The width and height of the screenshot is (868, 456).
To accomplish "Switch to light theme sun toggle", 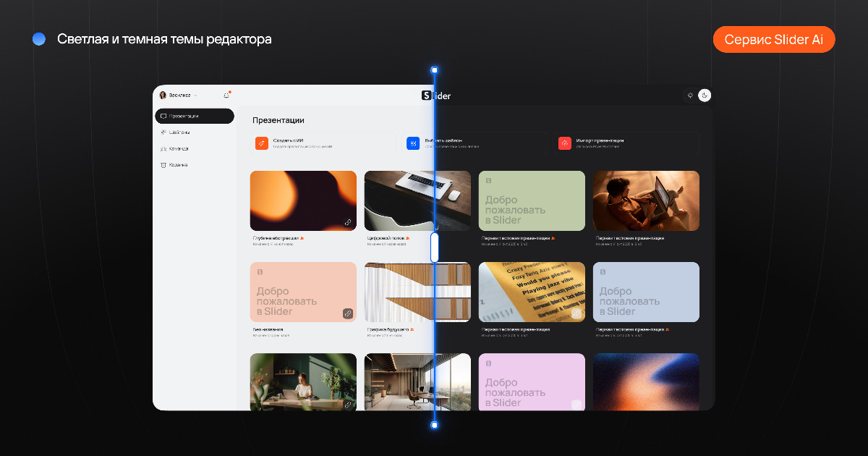I will pyautogui.click(x=690, y=95).
